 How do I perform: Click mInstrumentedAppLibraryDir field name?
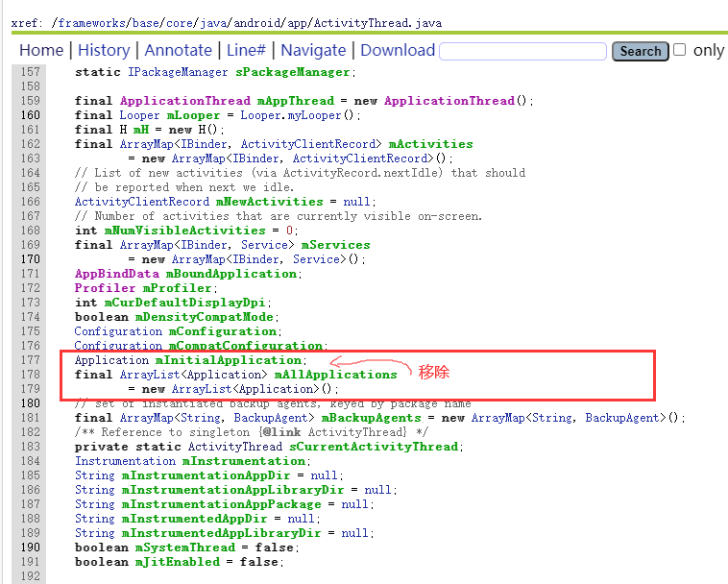(x=221, y=532)
